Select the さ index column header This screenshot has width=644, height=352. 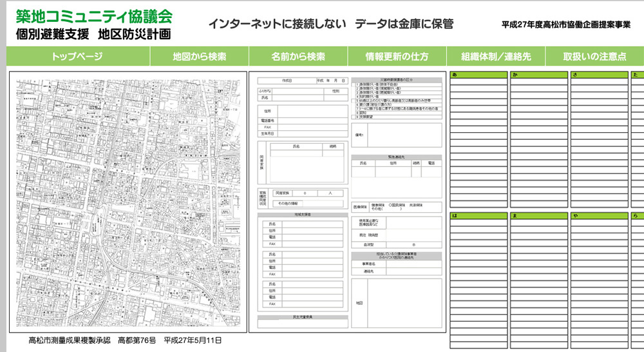[x=598, y=75]
